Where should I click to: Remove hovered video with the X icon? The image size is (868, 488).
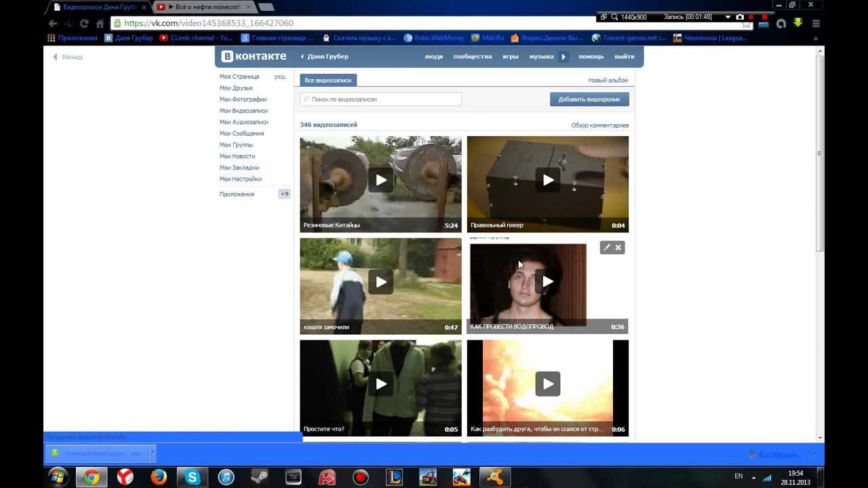[618, 247]
